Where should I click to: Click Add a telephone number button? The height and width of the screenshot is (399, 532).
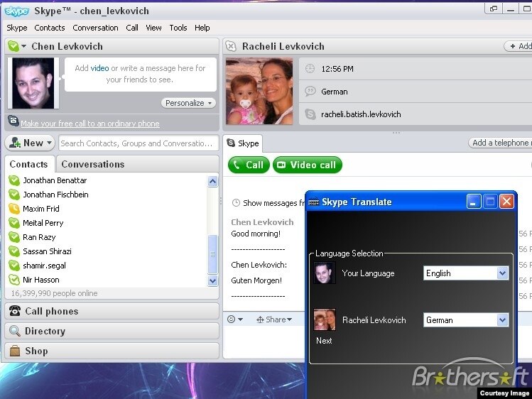500,143
